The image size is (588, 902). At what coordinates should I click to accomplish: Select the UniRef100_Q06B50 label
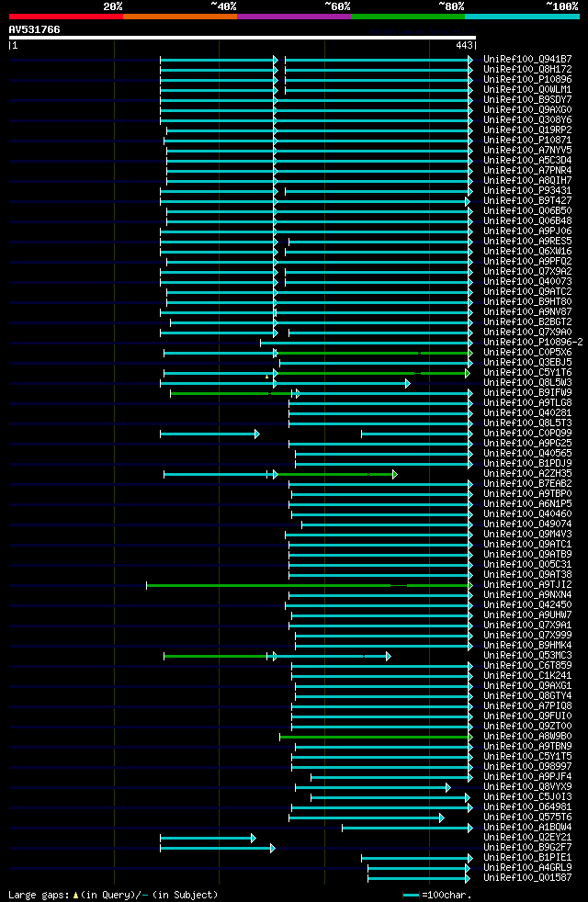(527, 211)
